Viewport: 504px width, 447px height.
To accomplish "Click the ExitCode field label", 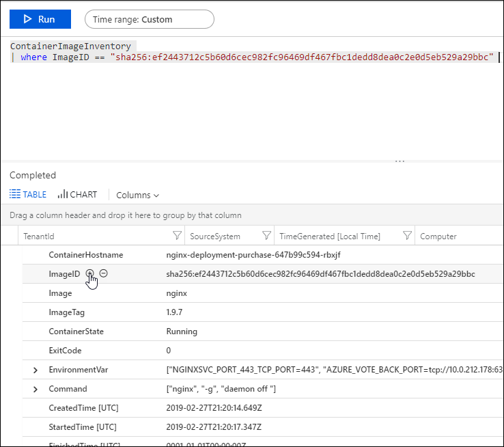I will click(65, 351).
